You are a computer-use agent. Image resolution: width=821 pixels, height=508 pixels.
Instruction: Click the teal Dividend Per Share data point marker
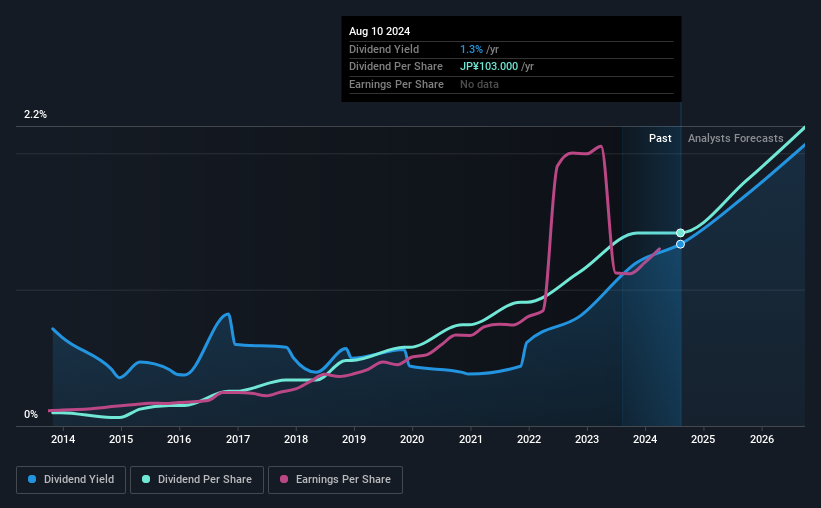pos(680,233)
